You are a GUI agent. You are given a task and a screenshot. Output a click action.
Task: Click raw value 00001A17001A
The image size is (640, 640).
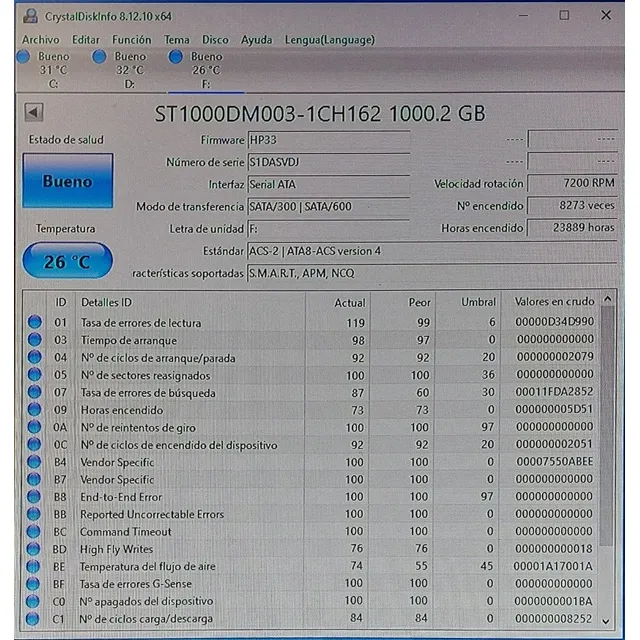coord(553,566)
